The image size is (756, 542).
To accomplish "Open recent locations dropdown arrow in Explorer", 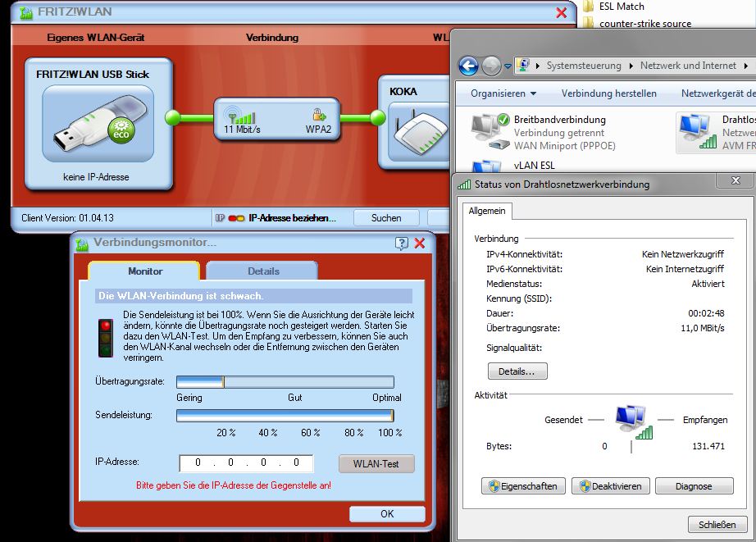I will pos(508,66).
